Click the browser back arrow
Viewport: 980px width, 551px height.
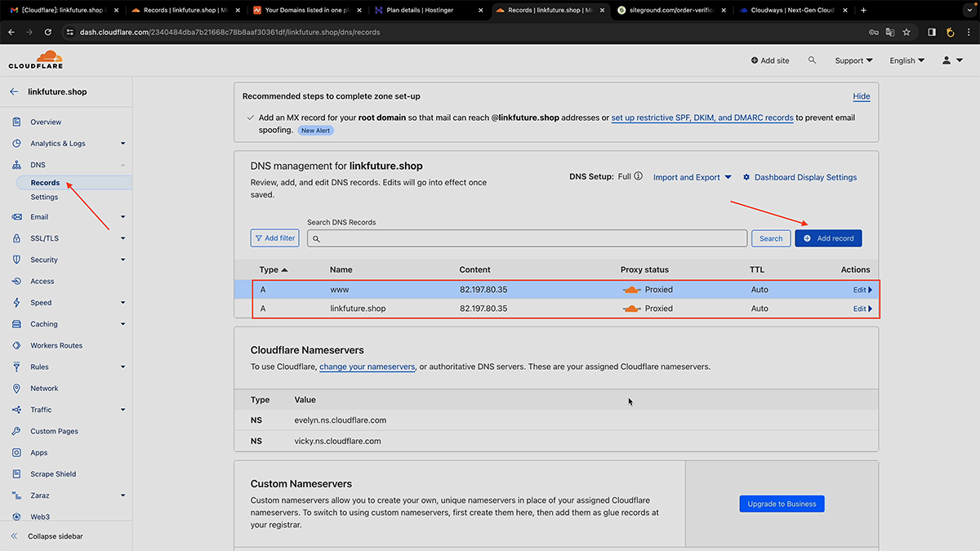click(11, 32)
